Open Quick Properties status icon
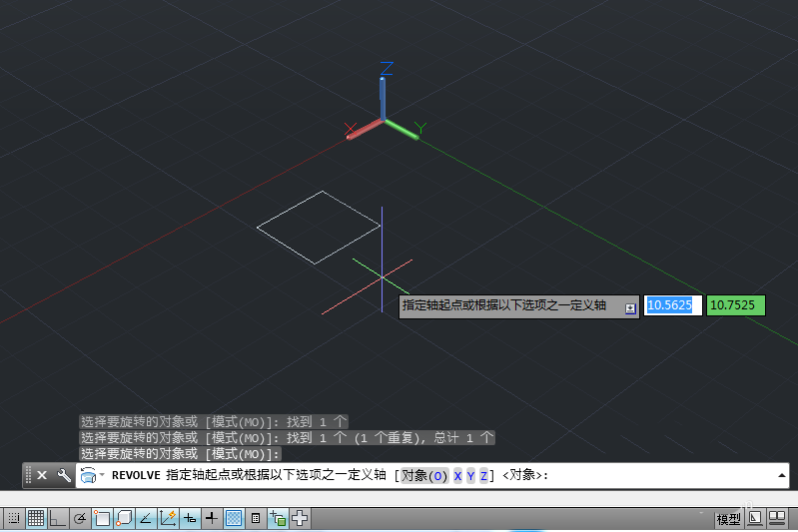The width and height of the screenshot is (798, 532). point(256,518)
